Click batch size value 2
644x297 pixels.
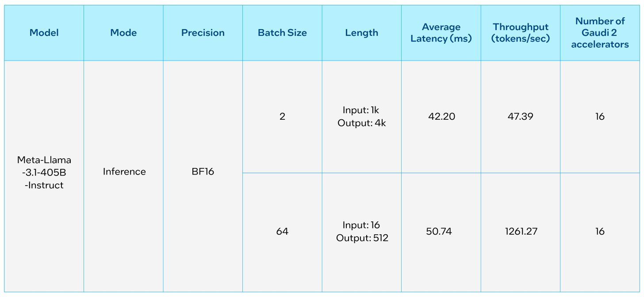click(282, 117)
